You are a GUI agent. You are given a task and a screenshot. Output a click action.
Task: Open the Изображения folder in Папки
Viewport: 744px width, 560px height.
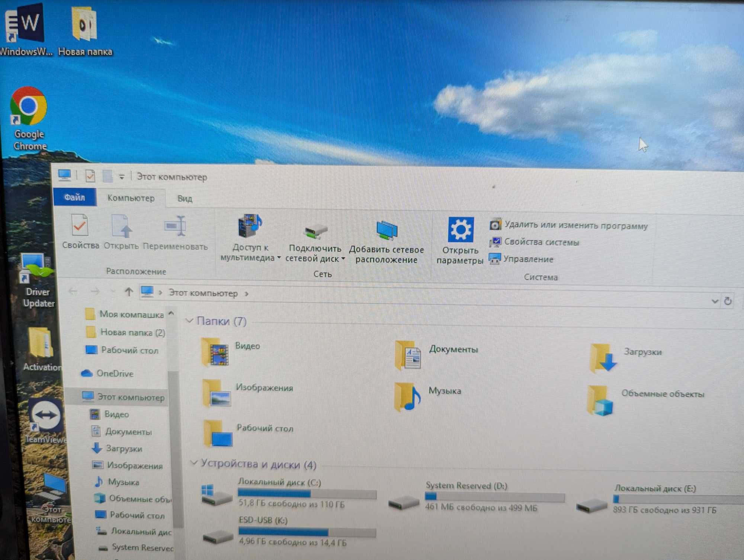(x=247, y=393)
